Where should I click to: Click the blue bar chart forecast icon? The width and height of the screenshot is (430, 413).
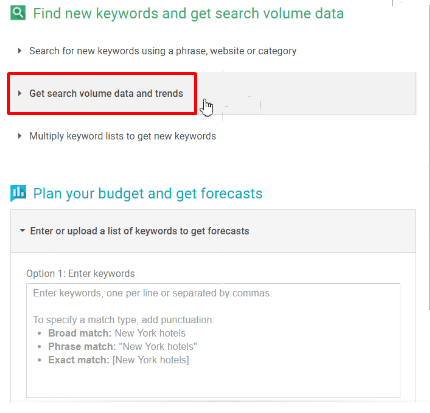(x=18, y=193)
